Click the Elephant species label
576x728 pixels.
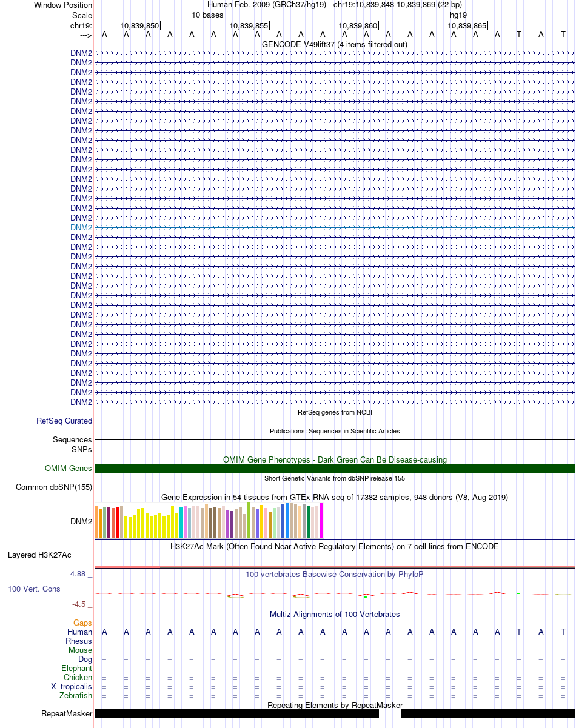(77, 668)
